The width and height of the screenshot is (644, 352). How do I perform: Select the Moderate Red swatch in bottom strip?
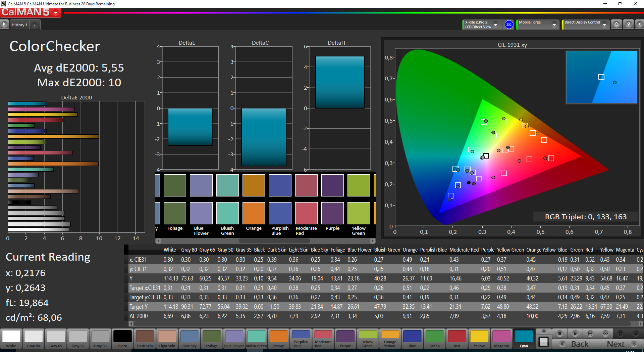[323, 339]
